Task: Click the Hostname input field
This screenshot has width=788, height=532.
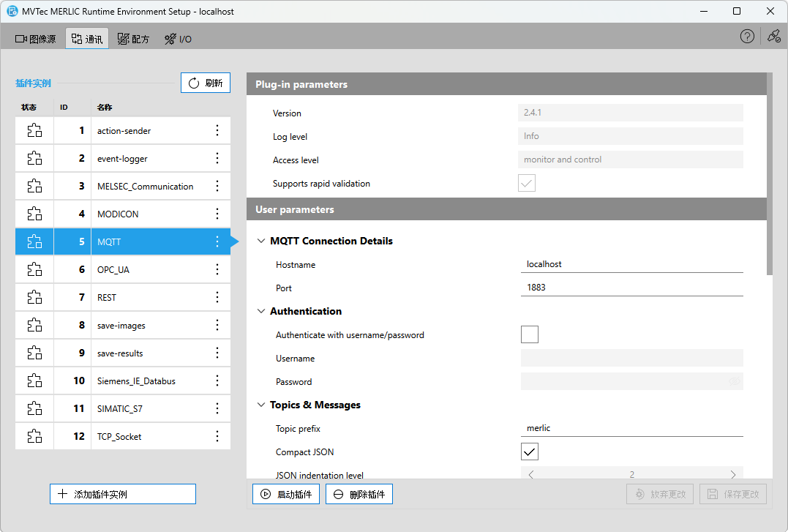Action: pos(631,264)
